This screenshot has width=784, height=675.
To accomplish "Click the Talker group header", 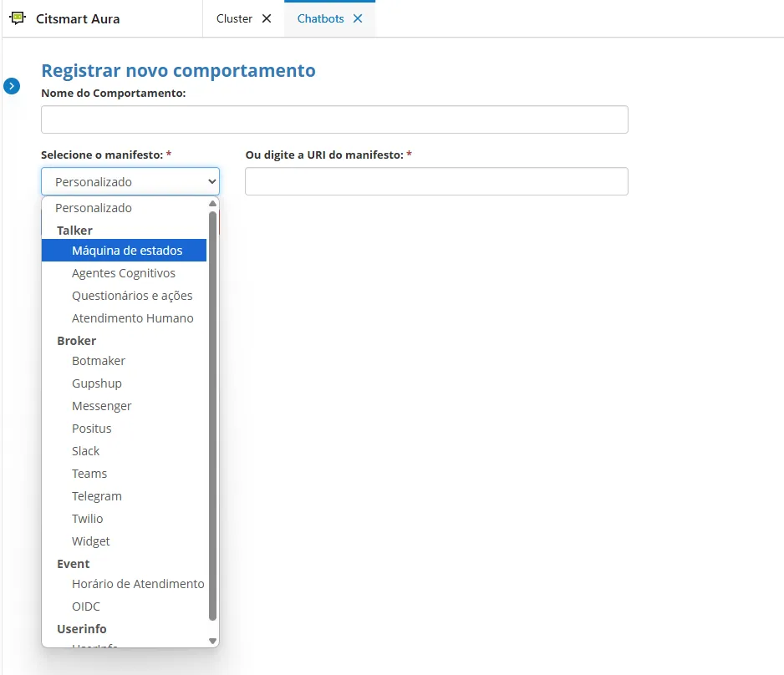I will (74, 231).
